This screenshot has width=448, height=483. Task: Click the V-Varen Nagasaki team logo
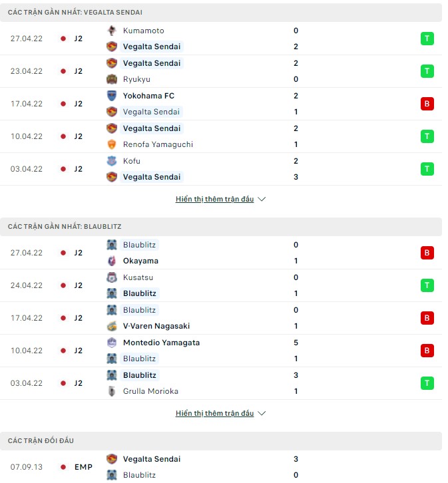(x=112, y=326)
